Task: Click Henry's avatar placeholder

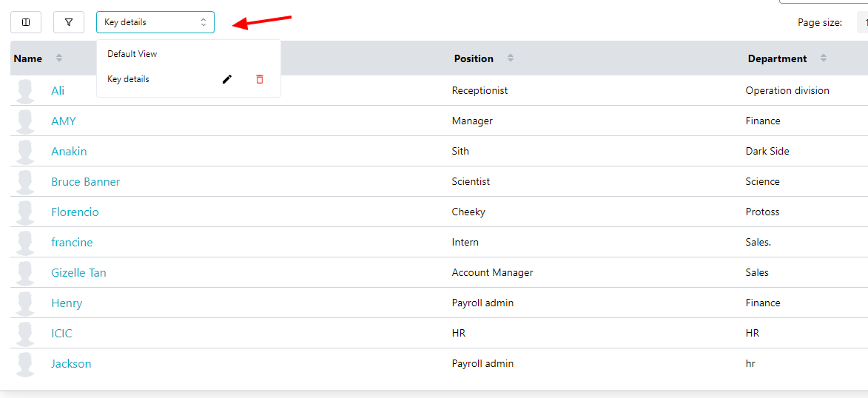Action: [x=25, y=303]
